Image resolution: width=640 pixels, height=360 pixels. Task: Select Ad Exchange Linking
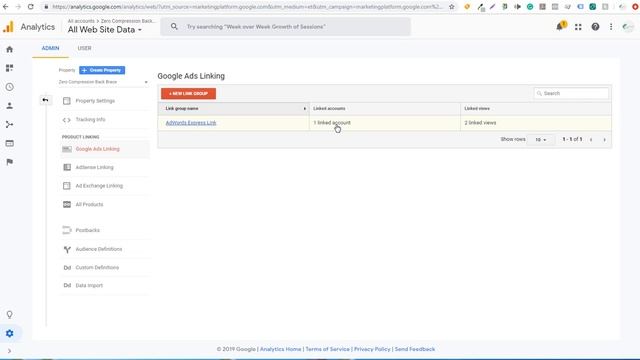(x=99, y=186)
